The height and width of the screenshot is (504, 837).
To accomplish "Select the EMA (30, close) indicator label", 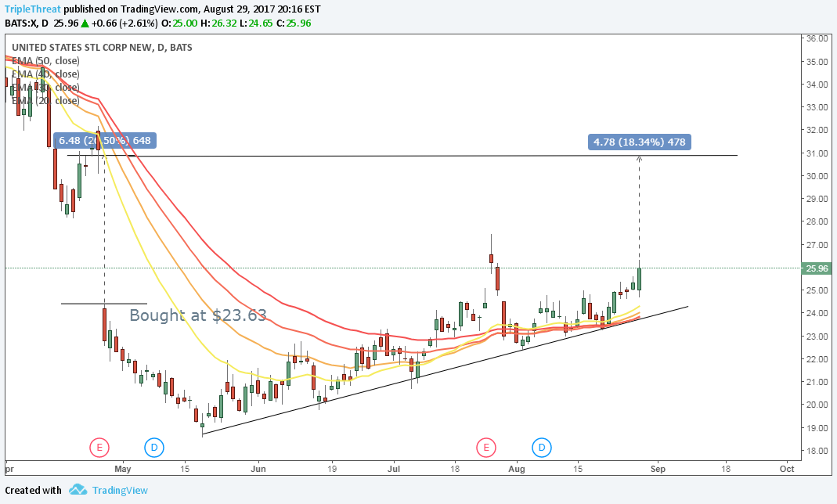I will click(x=45, y=88).
